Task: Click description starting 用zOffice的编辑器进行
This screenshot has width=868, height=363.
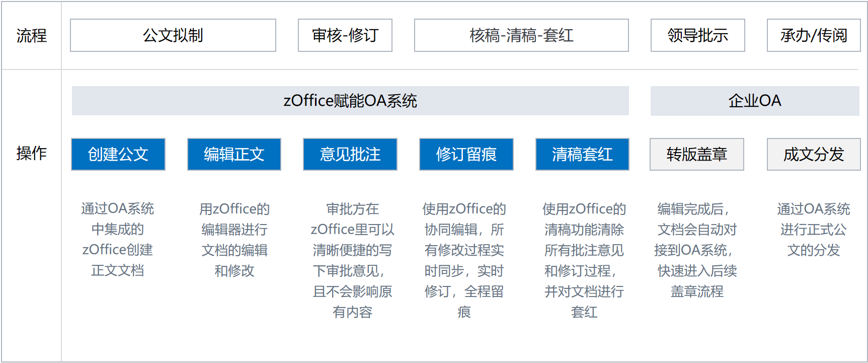Action: 234,240
